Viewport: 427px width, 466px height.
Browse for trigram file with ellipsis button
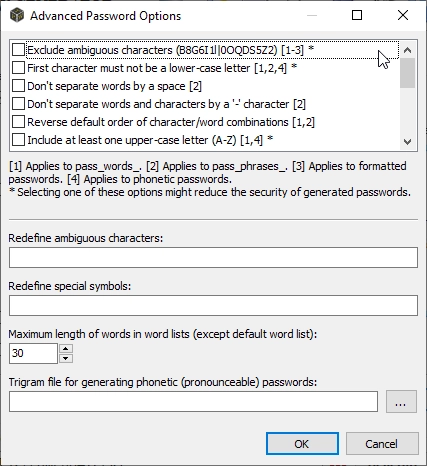coord(401,402)
